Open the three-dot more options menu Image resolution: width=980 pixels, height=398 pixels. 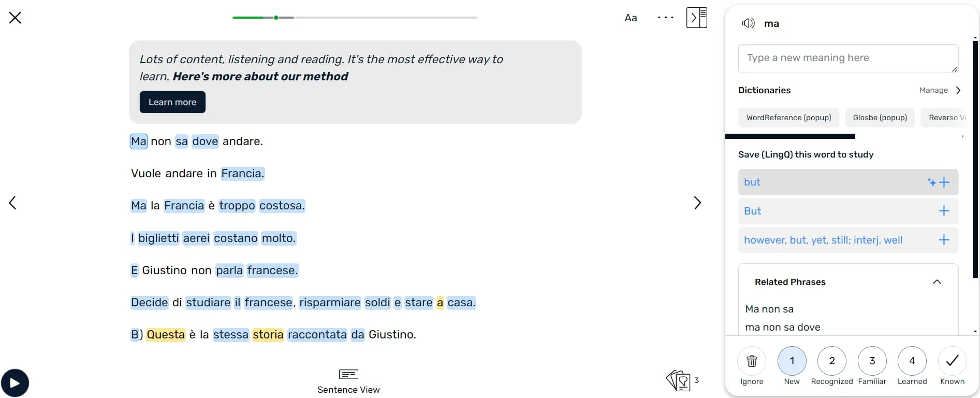(665, 18)
